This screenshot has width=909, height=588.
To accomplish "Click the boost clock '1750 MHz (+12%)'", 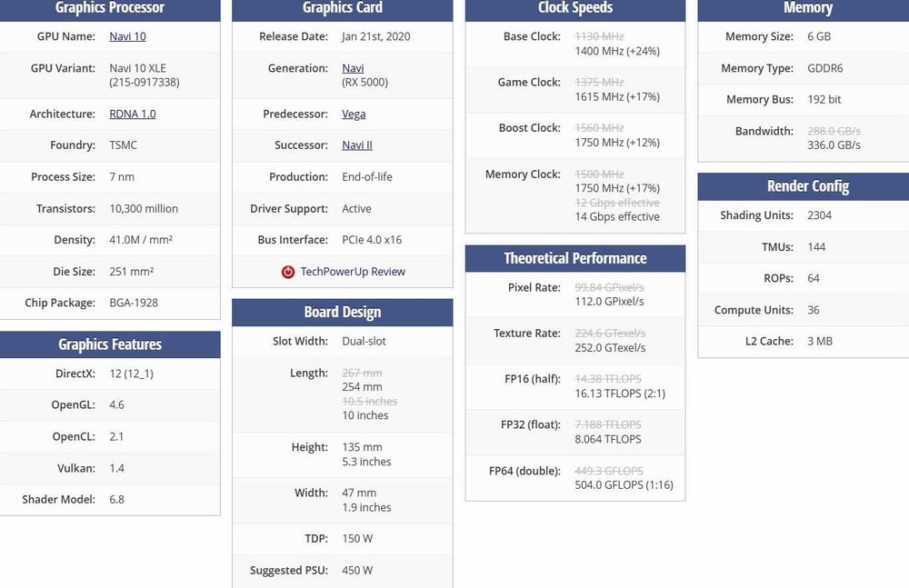I will point(617,143).
